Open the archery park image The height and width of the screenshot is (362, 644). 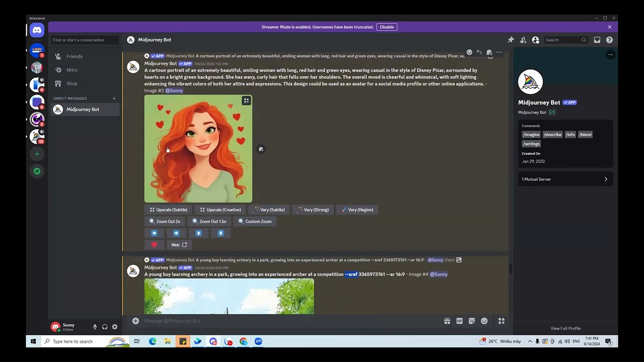click(229, 297)
